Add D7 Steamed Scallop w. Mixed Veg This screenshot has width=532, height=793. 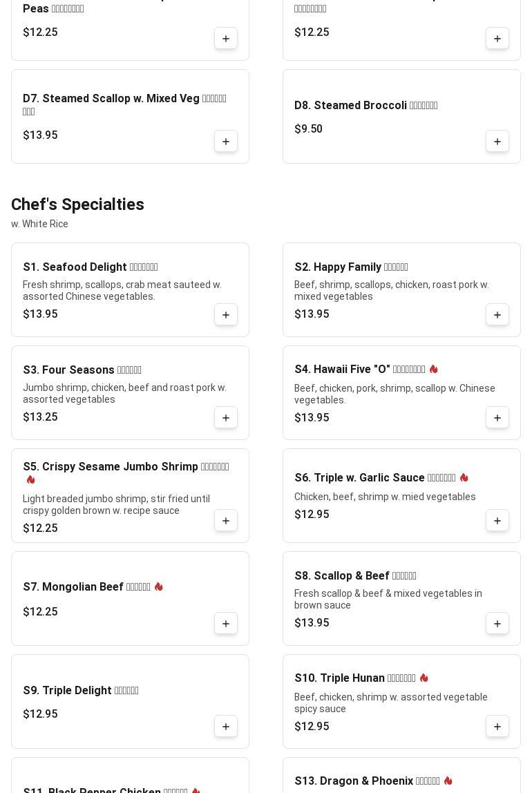point(225,141)
